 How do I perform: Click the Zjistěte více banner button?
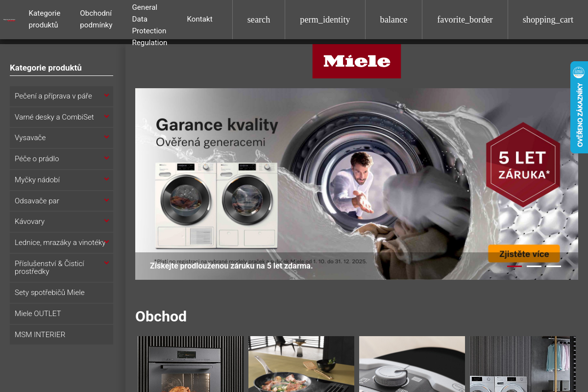[524, 254]
